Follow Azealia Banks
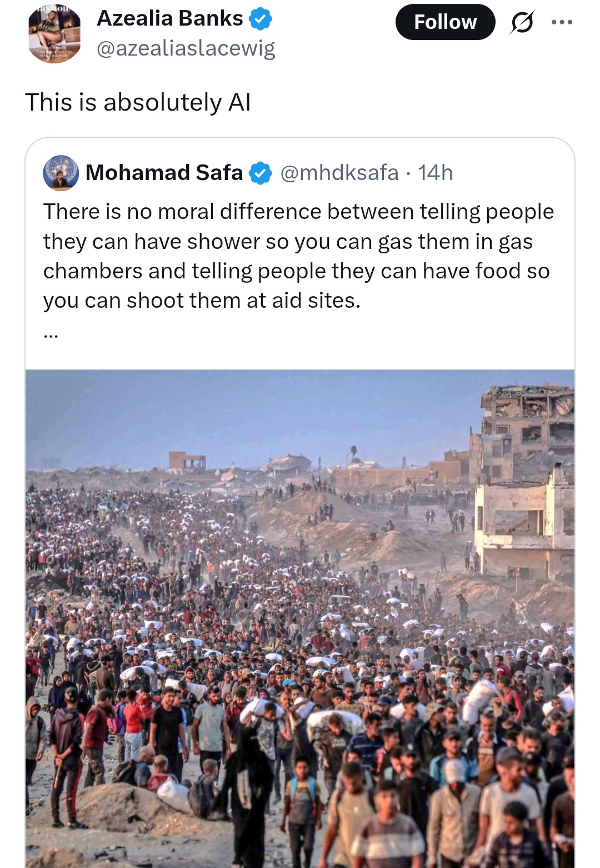Image resolution: width=600 pixels, height=868 pixels. 445,22
